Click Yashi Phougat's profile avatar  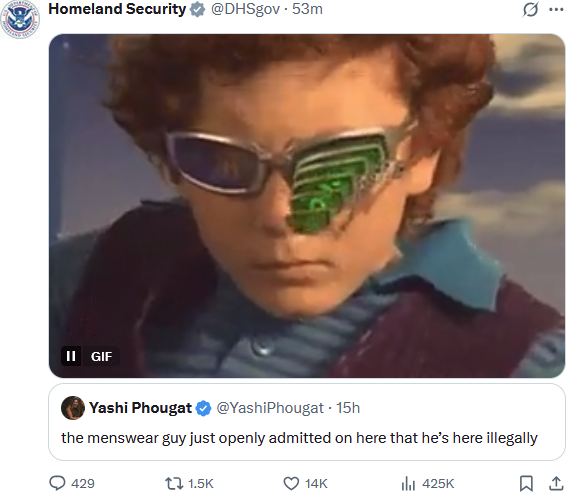73,408
